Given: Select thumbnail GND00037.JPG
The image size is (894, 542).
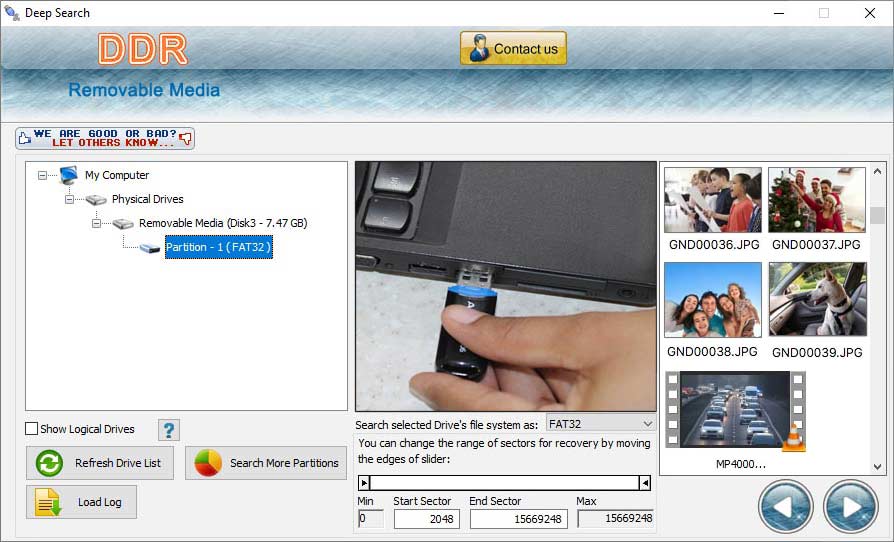Looking at the screenshot, I should coord(817,199).
